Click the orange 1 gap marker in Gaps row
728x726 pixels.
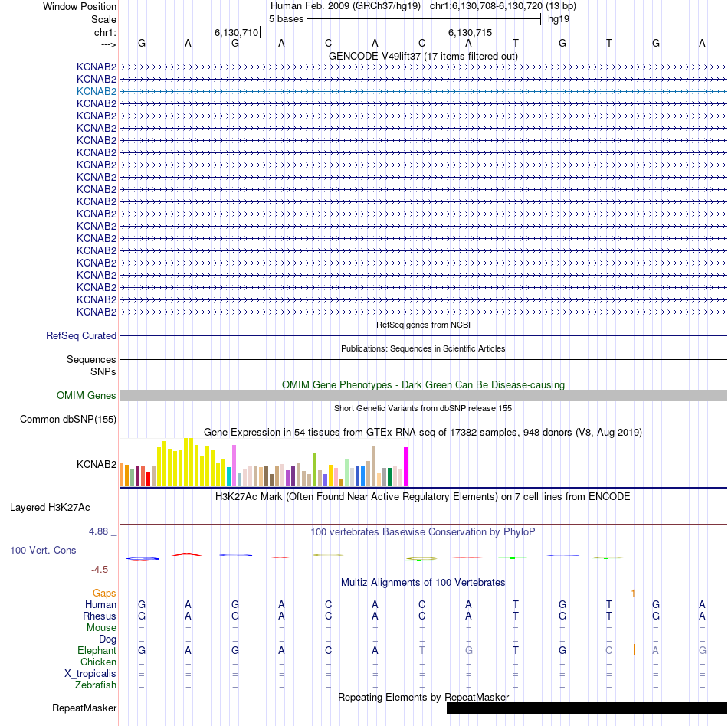633,594
